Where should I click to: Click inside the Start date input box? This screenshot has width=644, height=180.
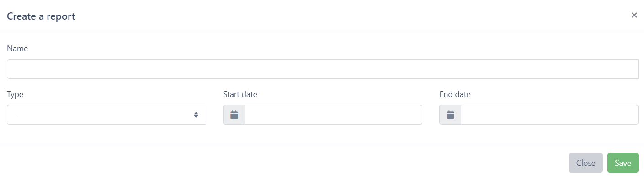coord(333,115)
